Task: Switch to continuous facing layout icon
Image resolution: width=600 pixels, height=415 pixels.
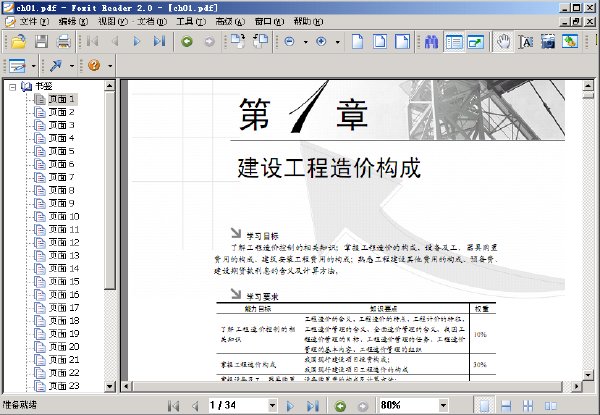Action: pos(528,405)
